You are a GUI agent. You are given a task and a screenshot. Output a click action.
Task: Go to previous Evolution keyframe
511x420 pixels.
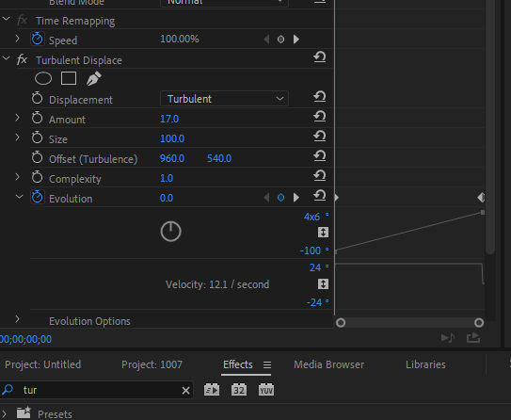click(x=266, y=198)
